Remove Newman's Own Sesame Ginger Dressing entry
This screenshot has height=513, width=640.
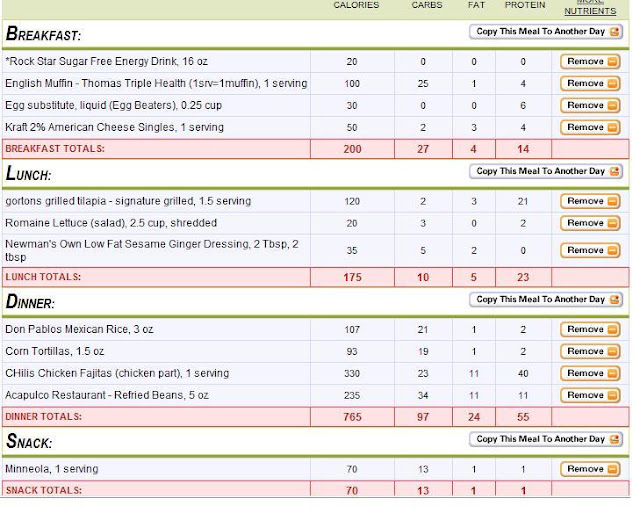coord(590,250)
